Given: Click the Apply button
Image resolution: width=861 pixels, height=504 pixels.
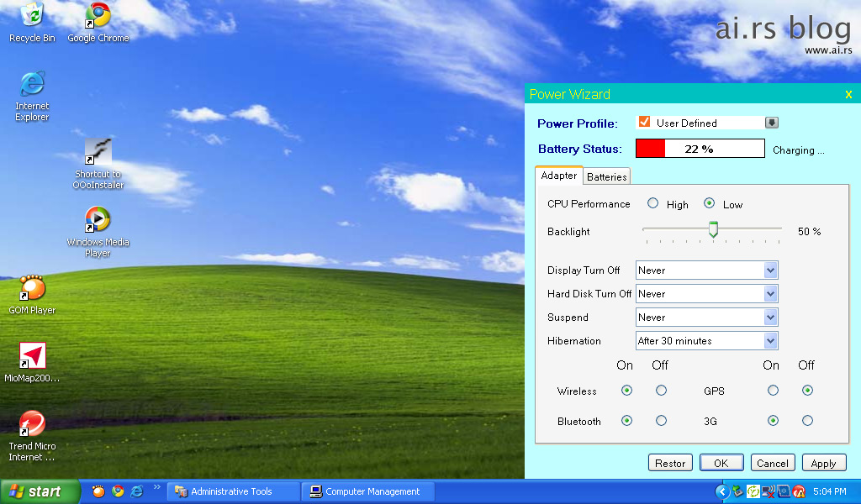Looking at the screenshot, I should (x=823, y=463).
